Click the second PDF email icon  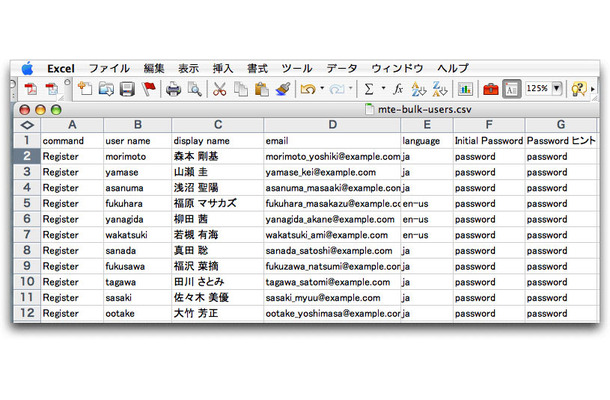51,89
